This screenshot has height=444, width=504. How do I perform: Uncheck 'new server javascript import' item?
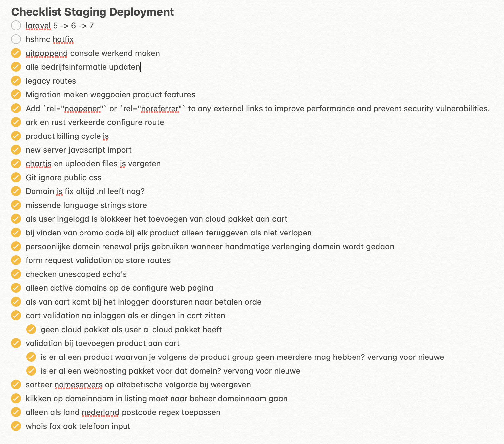click(x=16, y=150)
